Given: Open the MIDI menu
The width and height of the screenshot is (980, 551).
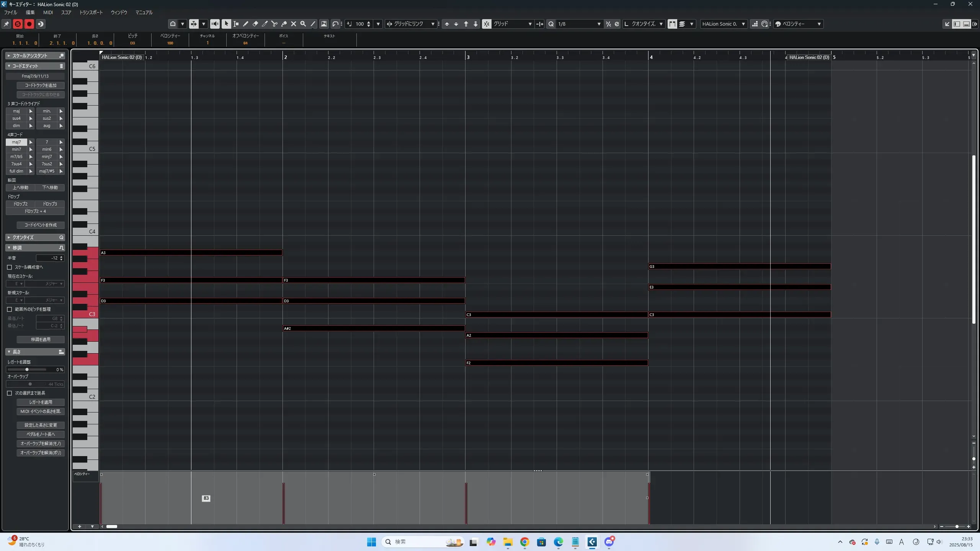Looking at the screenshot, I should coord(48,12).
